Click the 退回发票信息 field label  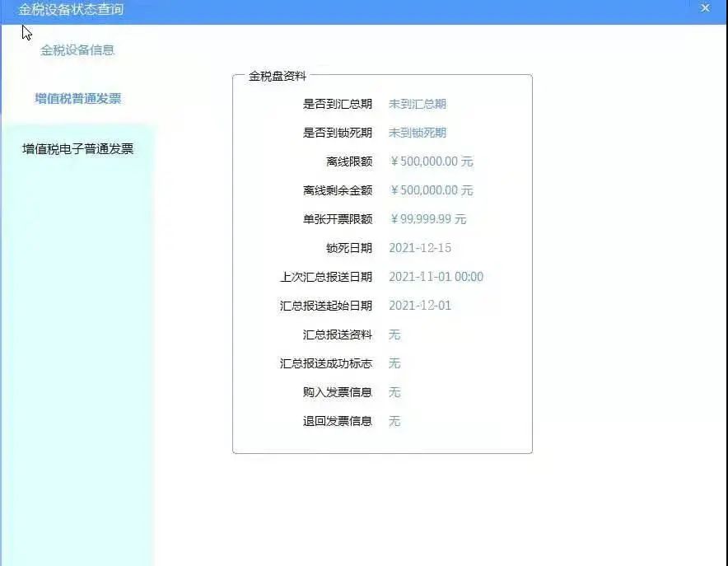click(x=338, y=422)
